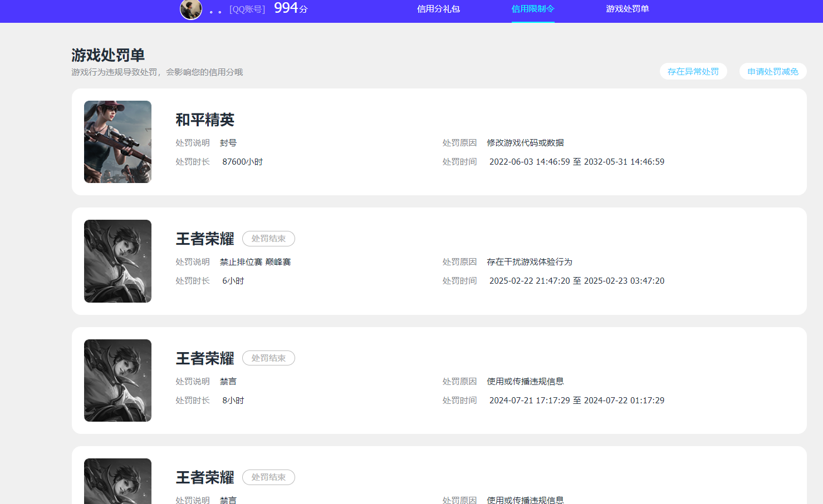823x504 pixels.
Task: Click the second 王者荣耀 game thumbnail
Action: click(x=117, y=380)
